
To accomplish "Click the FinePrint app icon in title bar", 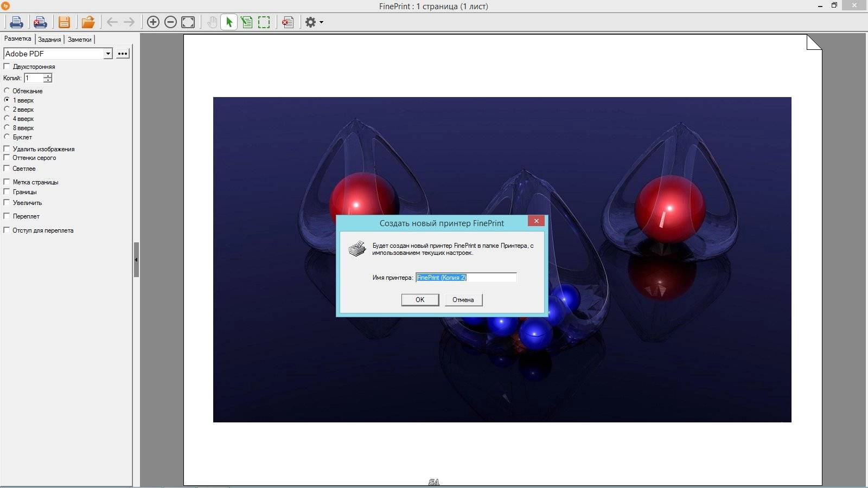I will point(5,6).
